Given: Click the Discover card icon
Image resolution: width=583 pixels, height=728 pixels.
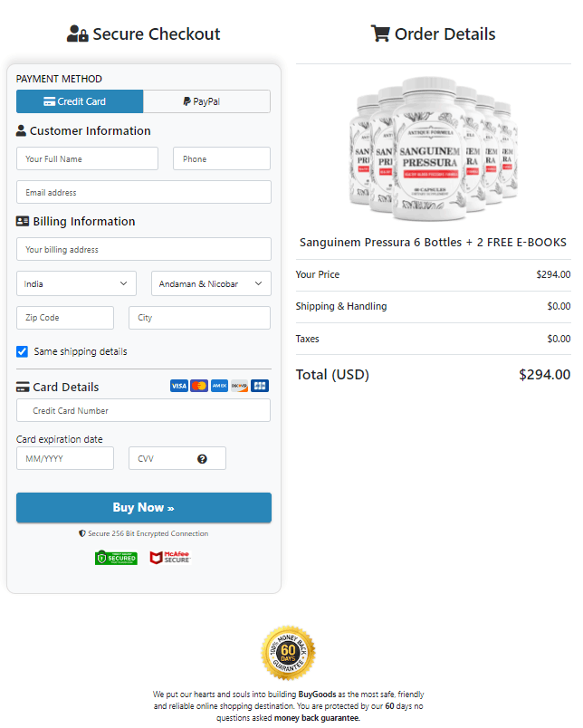Looking at the screenshot, I should [x=239, y=386].
